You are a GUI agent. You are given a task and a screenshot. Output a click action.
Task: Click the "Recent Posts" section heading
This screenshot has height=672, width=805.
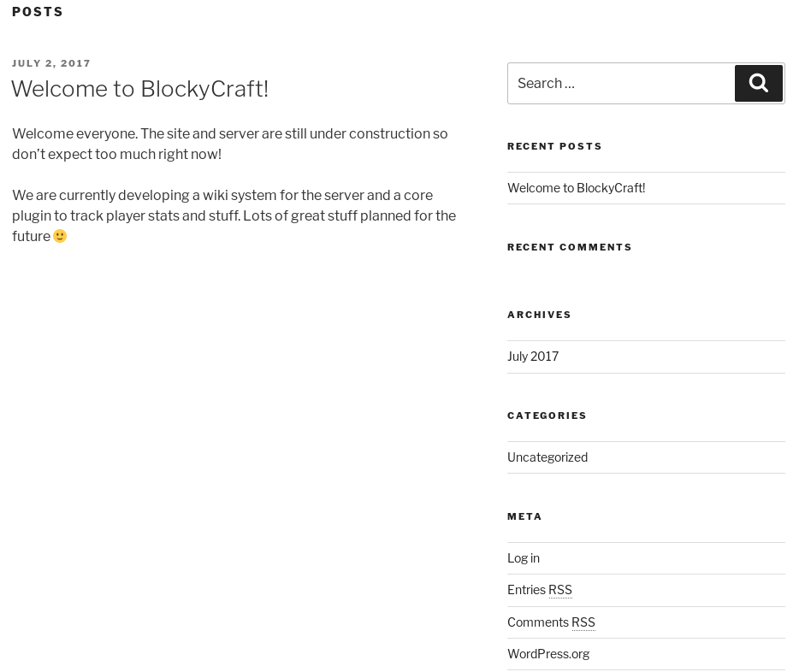pos(554,146)
